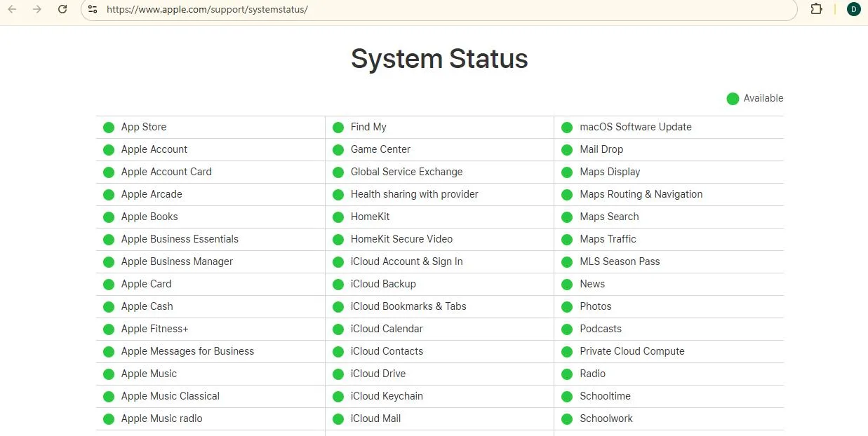Image resolution: width=868 pixels, height=436 pixels.
Task: Open the Private Cloud Compute entry
Action: 632,351
